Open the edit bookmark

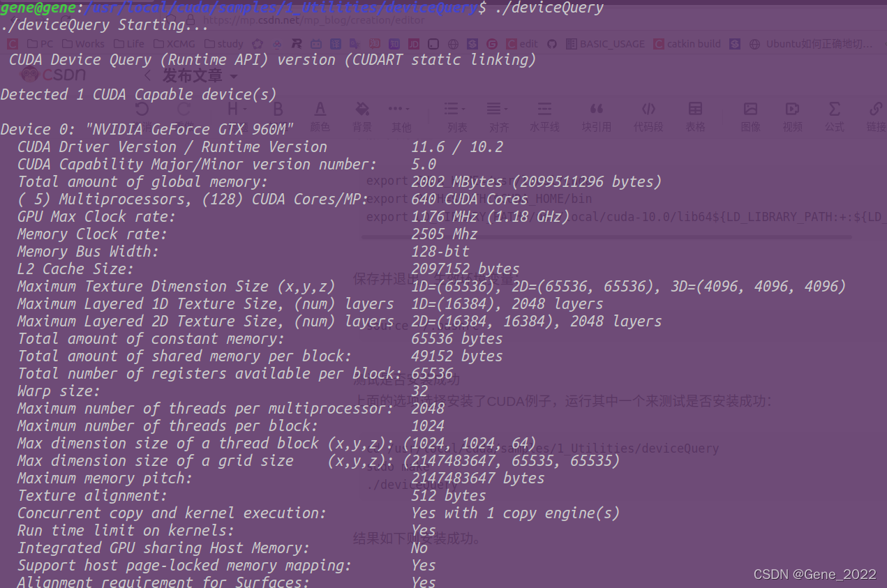pyautogui.click(x=522, y=44)
